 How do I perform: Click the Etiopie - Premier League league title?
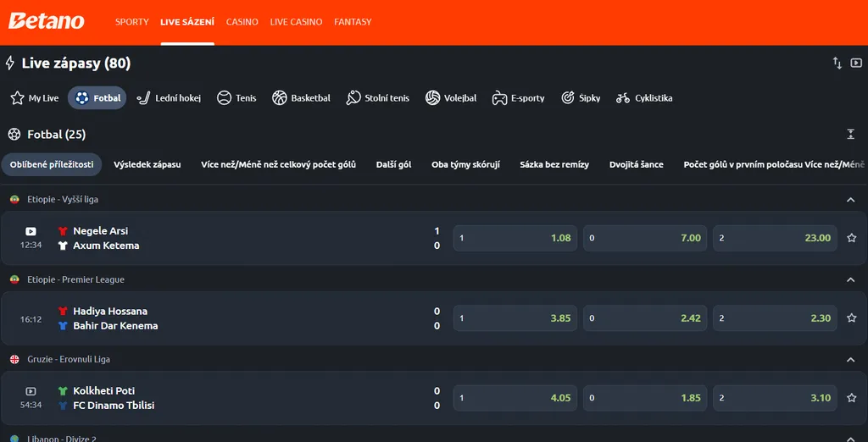pos(75,280)
